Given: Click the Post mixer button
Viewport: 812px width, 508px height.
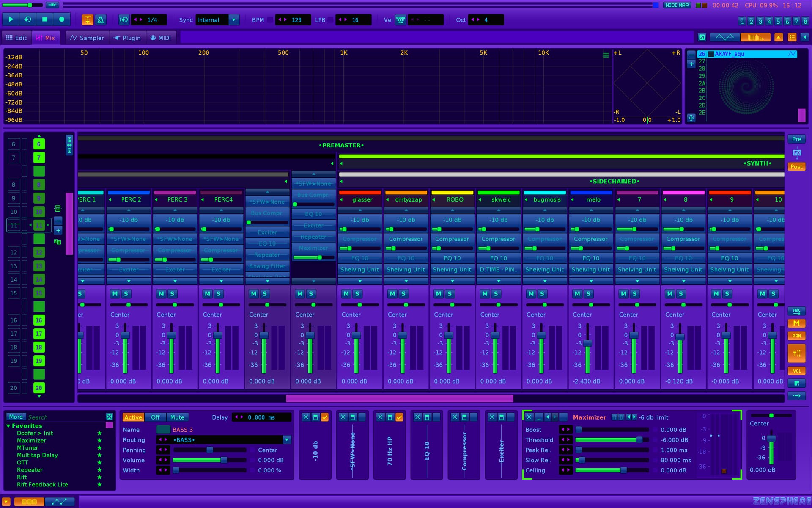Looking at the screenshot, I should pos(796,166).
